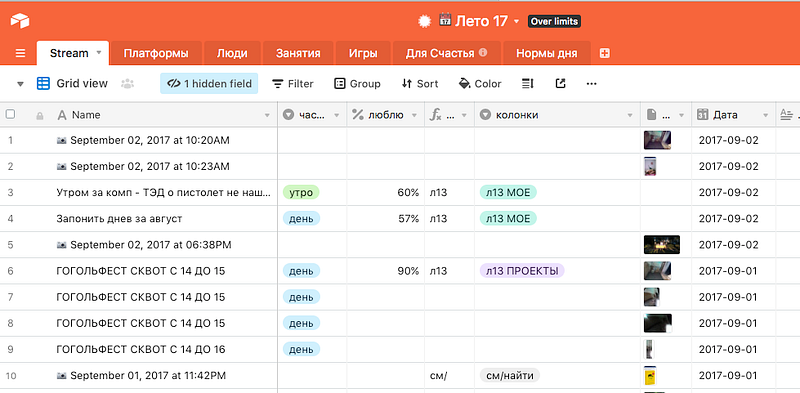Image resolution: width=800 pixels, height=393 pixels.
Task: Add a new table with plus icon
Action: [x=605, y=54]
